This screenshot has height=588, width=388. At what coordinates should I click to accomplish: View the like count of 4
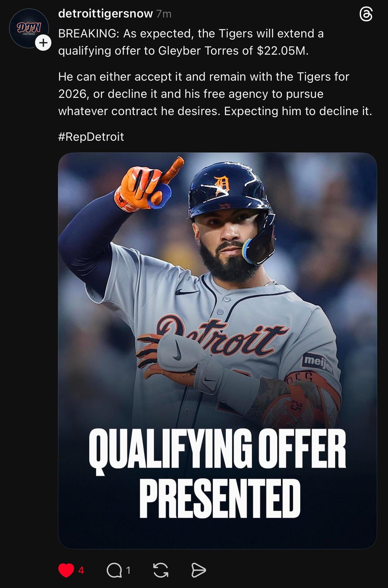(81, 570)
